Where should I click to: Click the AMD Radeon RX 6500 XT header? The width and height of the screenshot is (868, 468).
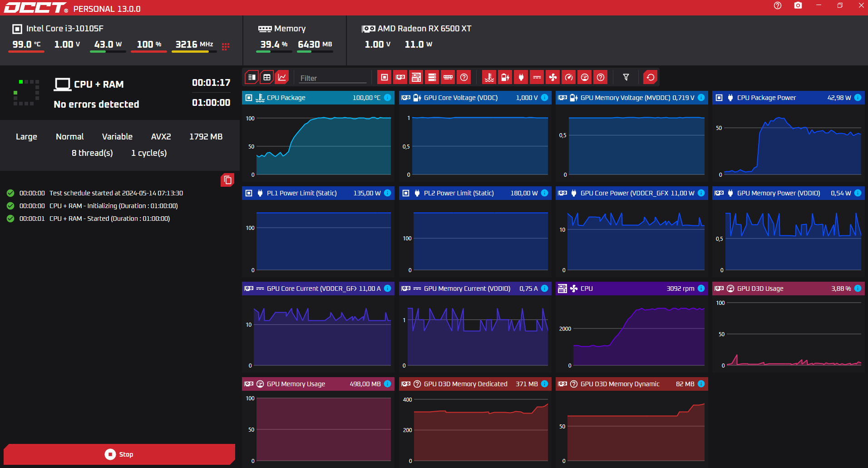click(417, 29)
